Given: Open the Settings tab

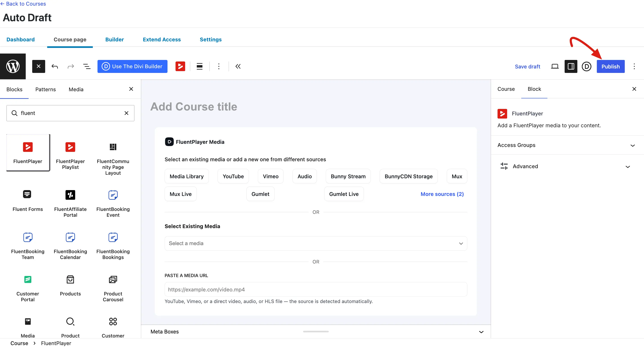Looking at the screenshot, I should (x=210, y=40).
